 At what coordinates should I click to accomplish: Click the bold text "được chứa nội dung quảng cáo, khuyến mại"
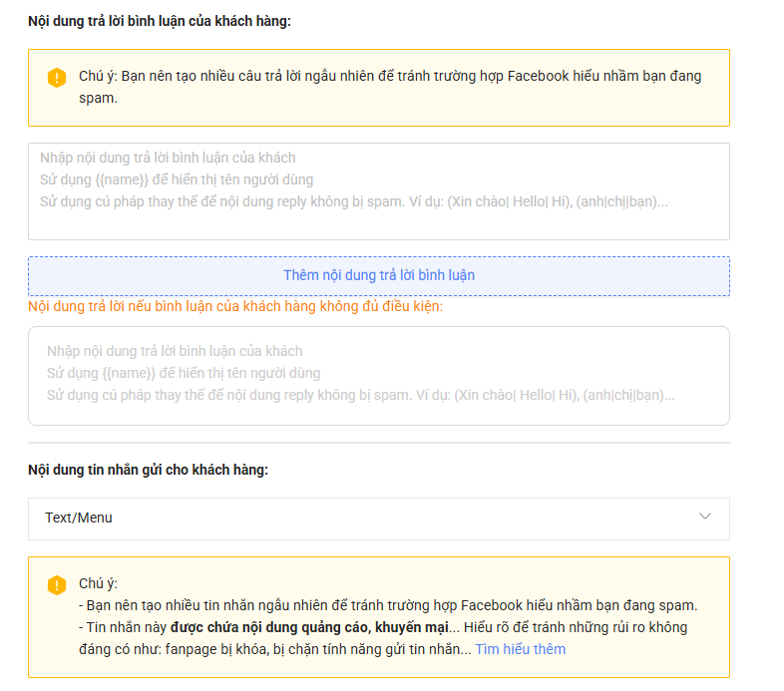click(x=309, y=627)
